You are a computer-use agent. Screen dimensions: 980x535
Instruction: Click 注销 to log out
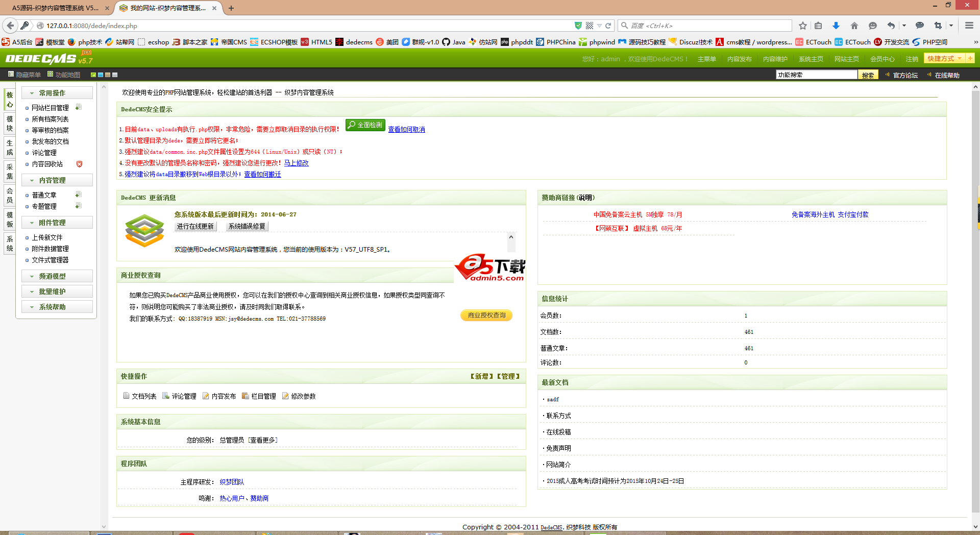click(912, 59)
